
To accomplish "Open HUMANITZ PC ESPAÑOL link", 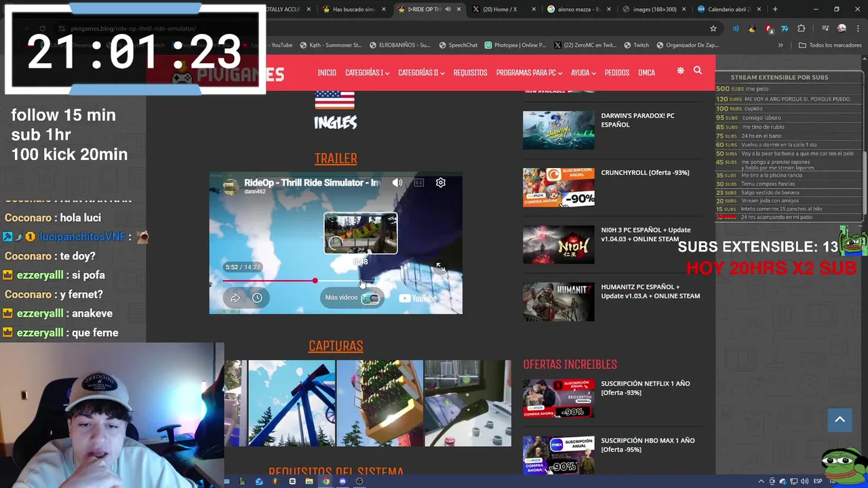I will (650, 291).
